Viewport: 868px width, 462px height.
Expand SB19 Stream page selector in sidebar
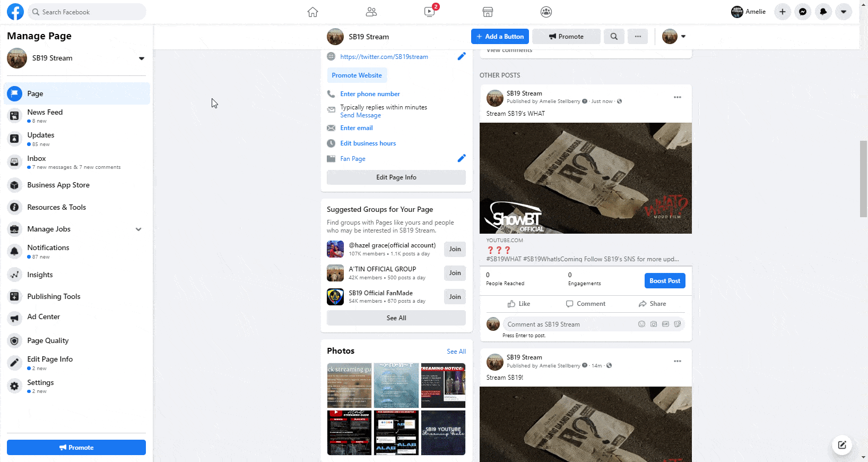tap(142, 58)
